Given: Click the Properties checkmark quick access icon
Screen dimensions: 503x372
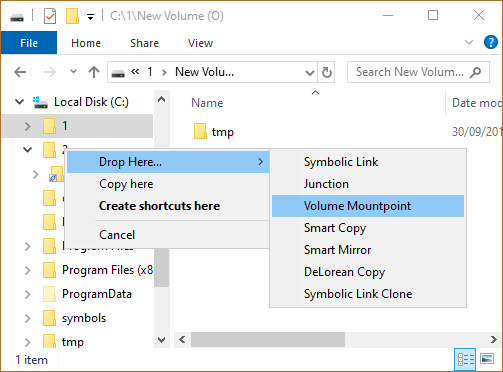Looking at the screenshot, I should [x=50, y=16].
